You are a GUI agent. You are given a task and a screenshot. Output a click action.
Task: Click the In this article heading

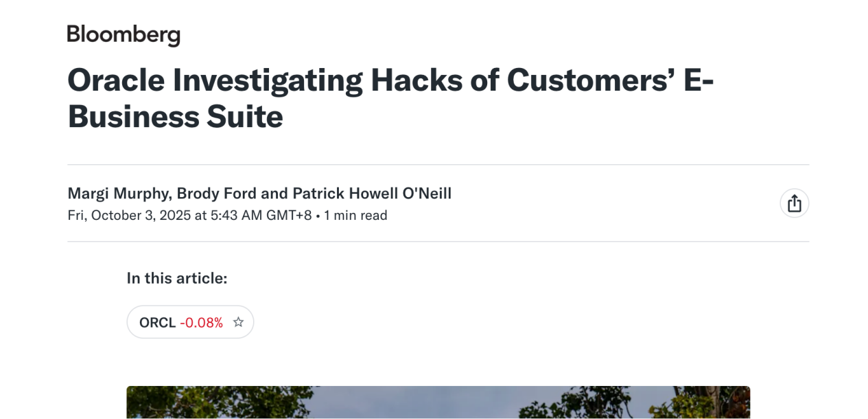(x=176, y=278)
